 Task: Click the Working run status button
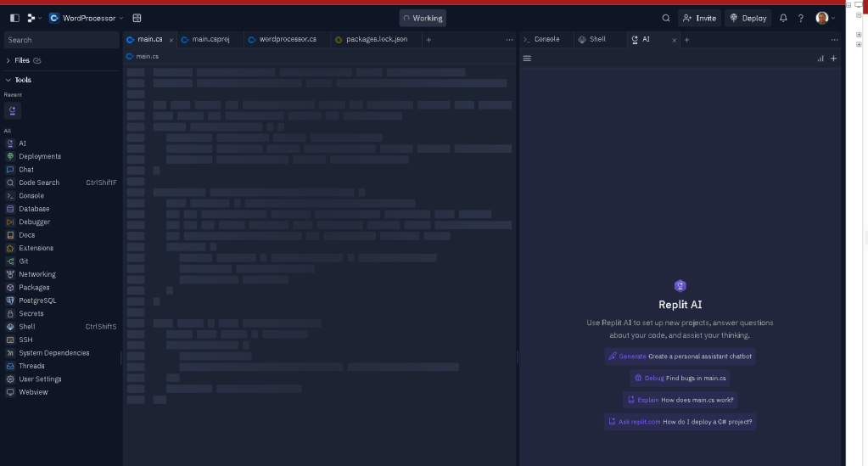pos(423,19)
